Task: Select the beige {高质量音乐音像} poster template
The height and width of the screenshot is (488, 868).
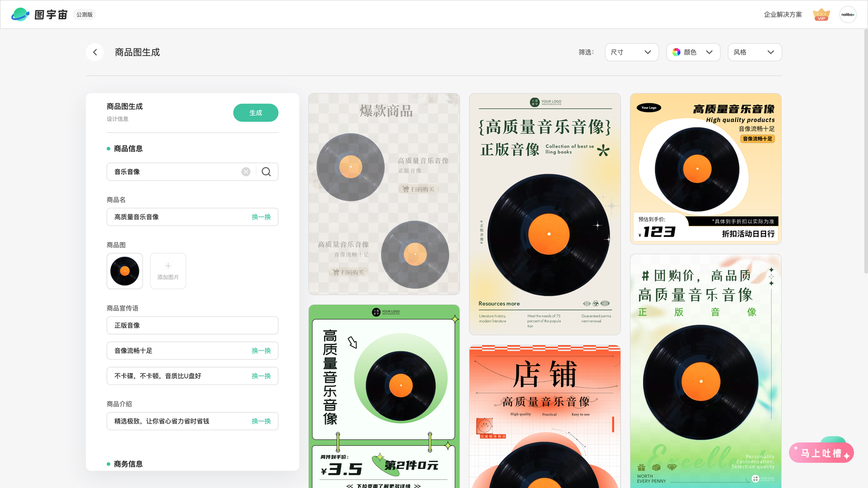Action: click(545, 214)
